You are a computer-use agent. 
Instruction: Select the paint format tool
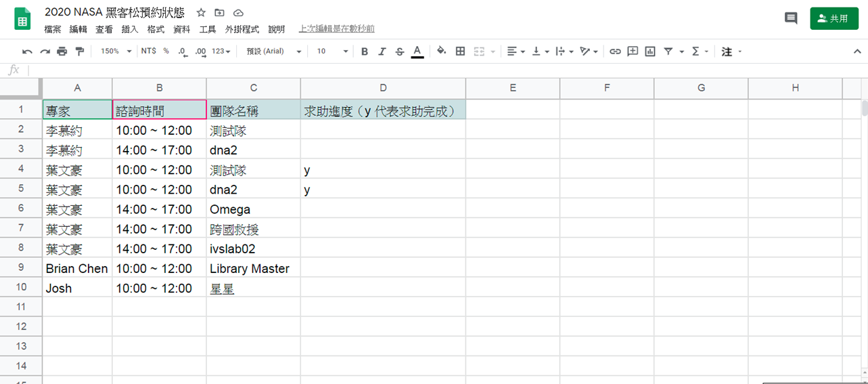pos(80,51)
